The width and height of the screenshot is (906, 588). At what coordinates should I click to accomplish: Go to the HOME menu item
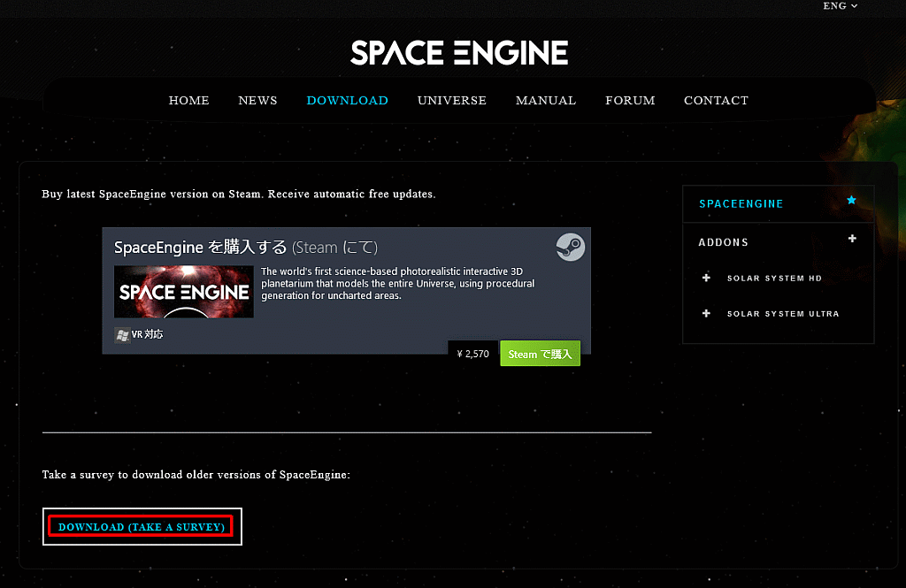189,101
